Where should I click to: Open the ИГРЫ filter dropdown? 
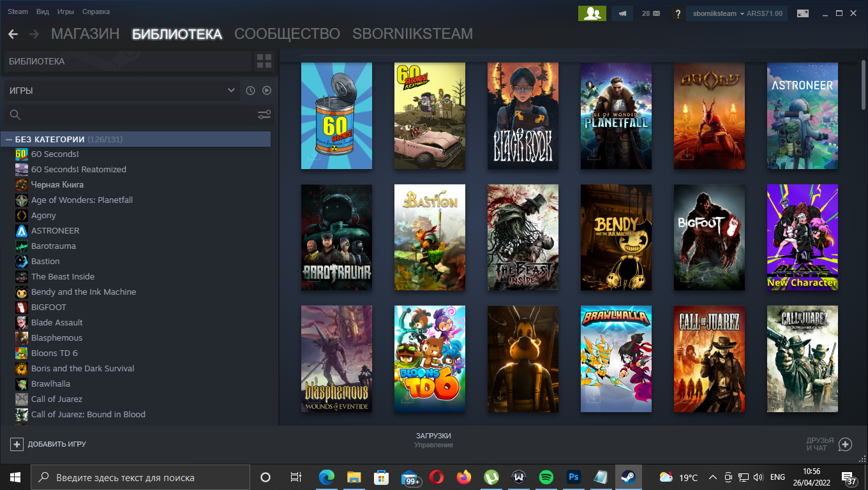tap(122, 91)
